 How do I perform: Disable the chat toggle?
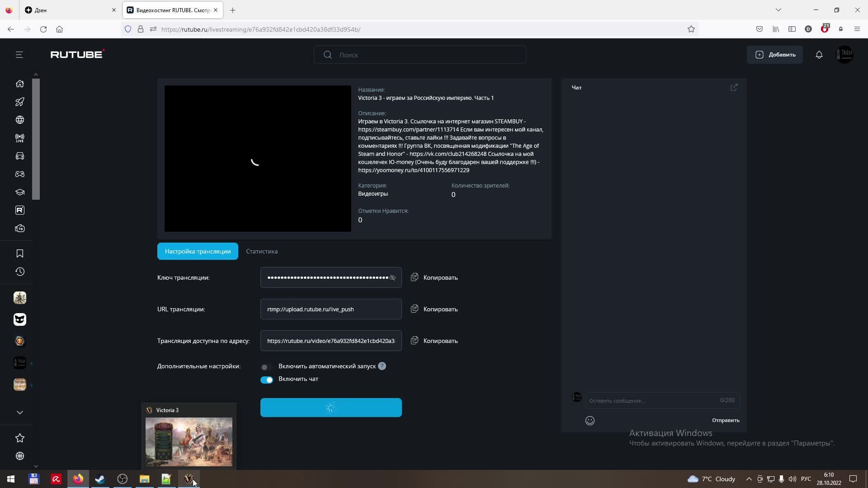click(x=266, y=380)
